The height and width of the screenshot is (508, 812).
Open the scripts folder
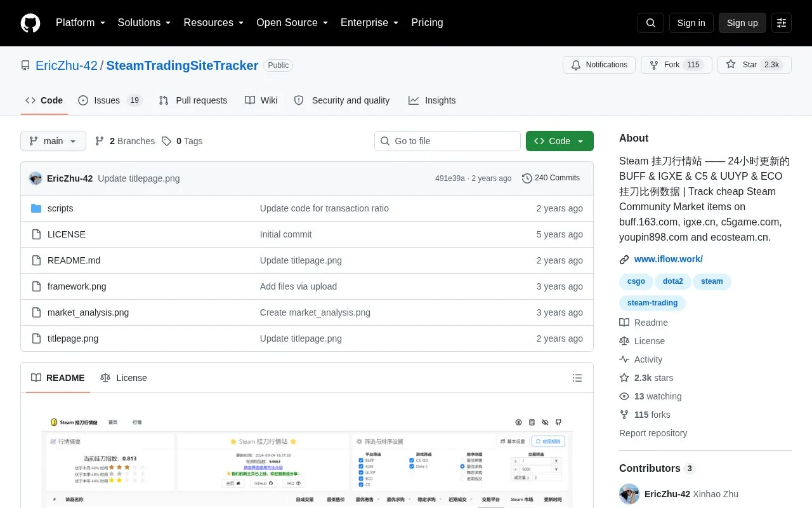tap(60, 208)
